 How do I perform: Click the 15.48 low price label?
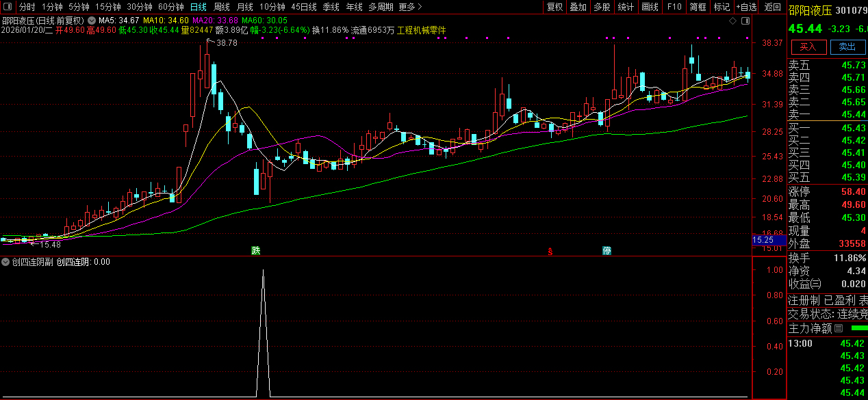tap(50, 244)
